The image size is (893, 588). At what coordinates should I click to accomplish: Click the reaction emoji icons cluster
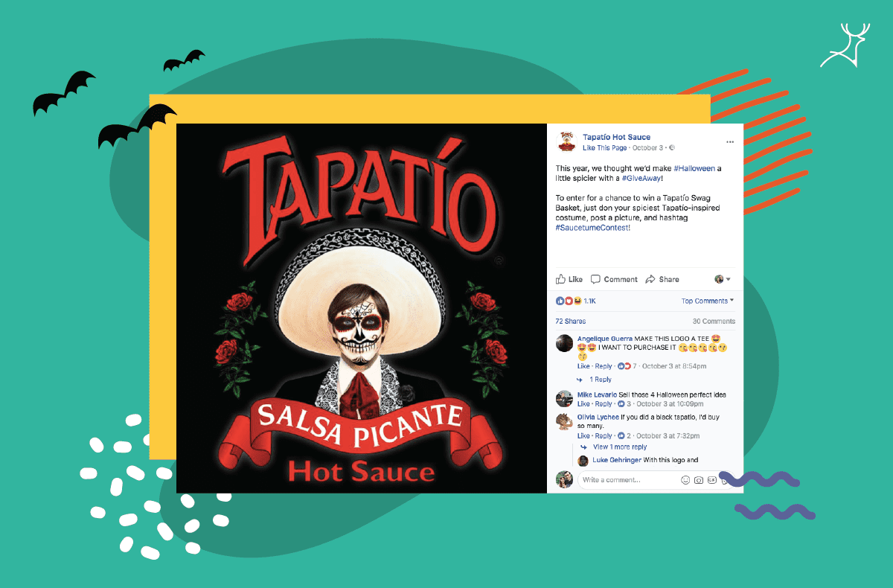(x=569, y=301)
